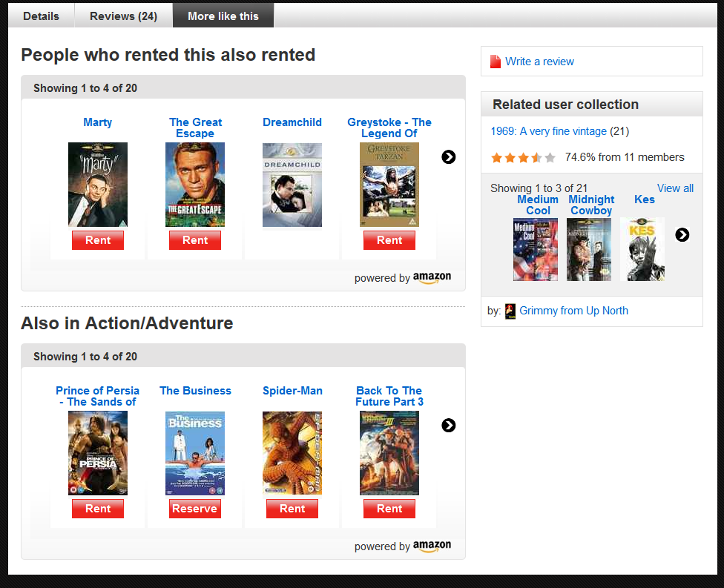Screen dimensions: 724x588
Task: Rent Greystoke - The Legend Of
Action: [x=389, y=240]
